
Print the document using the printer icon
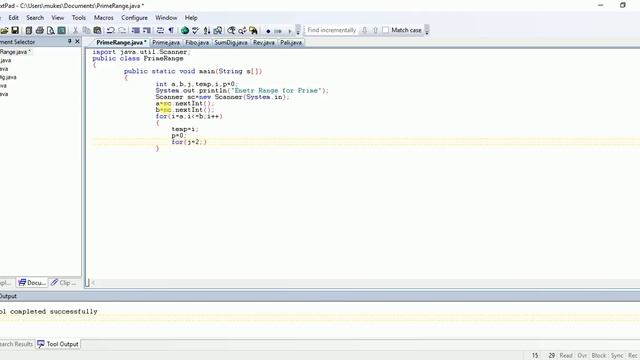[x=40, y=31]
